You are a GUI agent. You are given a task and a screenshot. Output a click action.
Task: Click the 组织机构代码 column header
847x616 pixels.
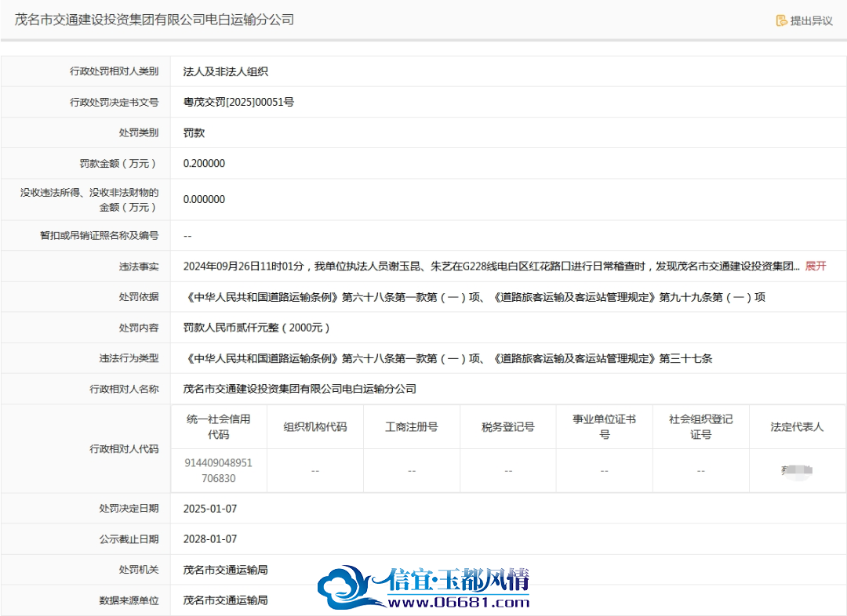315,426
